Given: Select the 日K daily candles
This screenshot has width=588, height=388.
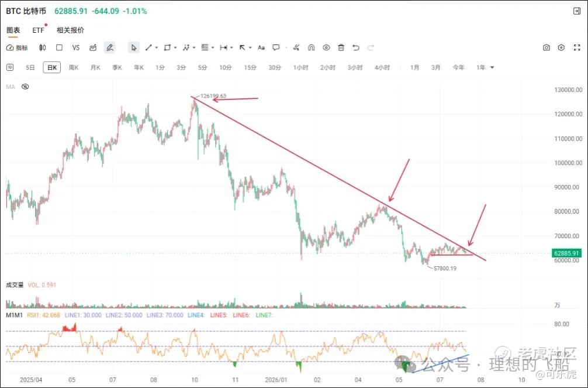Looking at the screenshot, I should click(52, 68).
